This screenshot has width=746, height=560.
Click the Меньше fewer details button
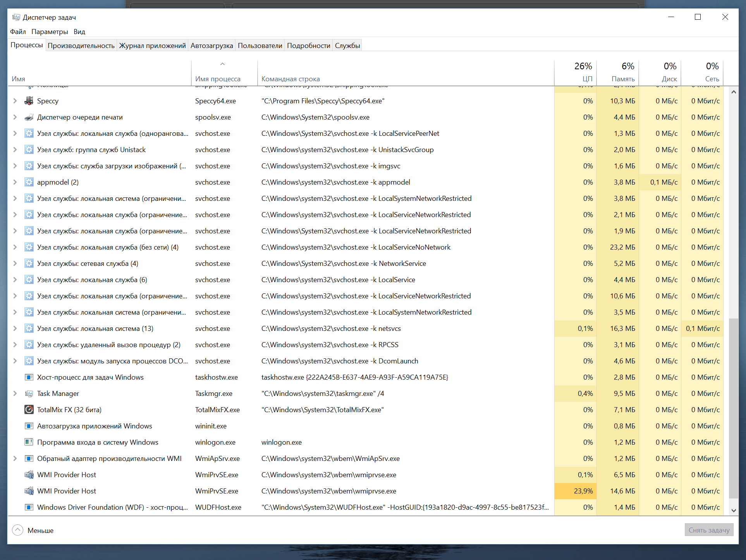click(33, 530)
